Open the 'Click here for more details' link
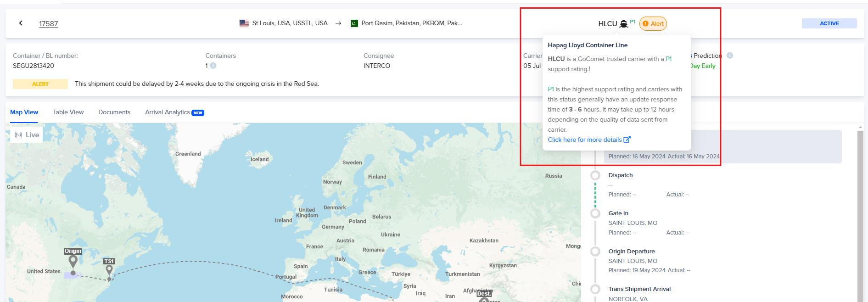This screenshot has height=302, width=868. tap(585, 140)
